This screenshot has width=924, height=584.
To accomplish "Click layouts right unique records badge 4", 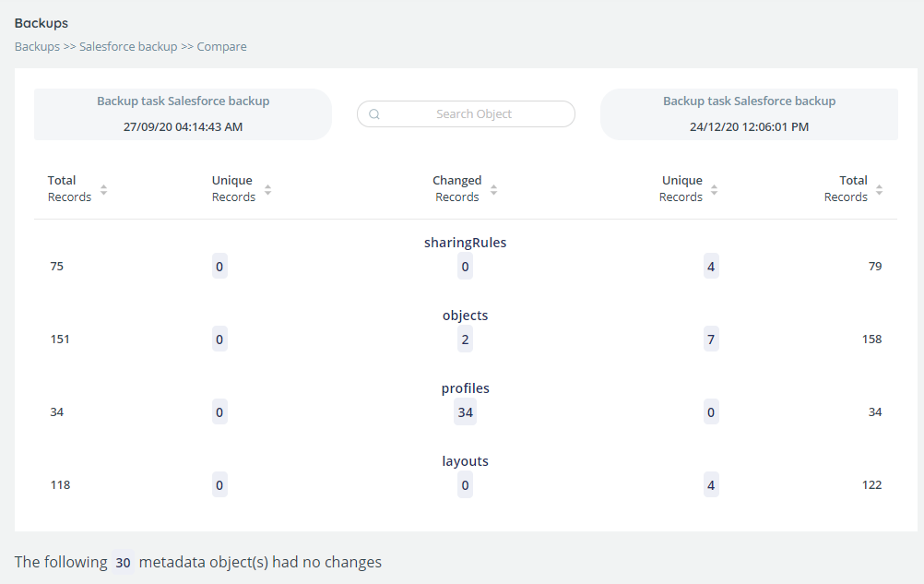I will pyautogui.click(x=711, y=485).
